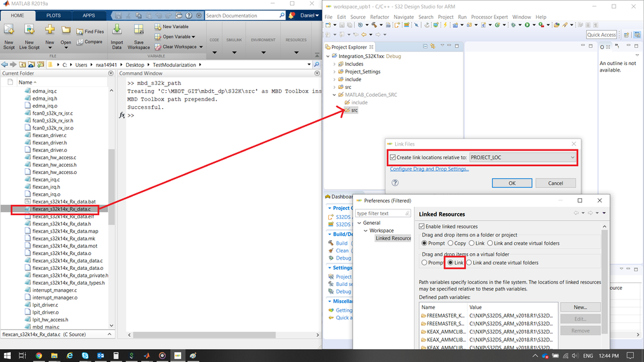Click Clean icon in Dashboard panel
Viewport: 644px width, 362px height.
331,251
